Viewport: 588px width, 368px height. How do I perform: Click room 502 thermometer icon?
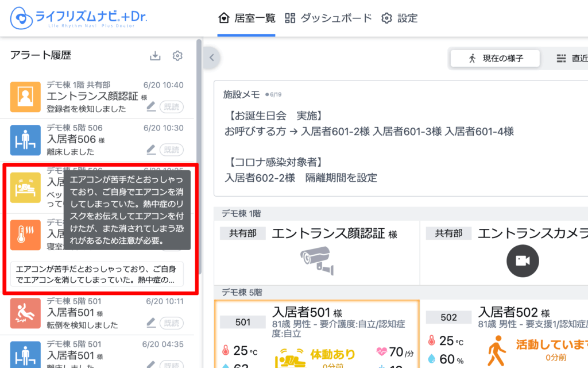point(432,340)
